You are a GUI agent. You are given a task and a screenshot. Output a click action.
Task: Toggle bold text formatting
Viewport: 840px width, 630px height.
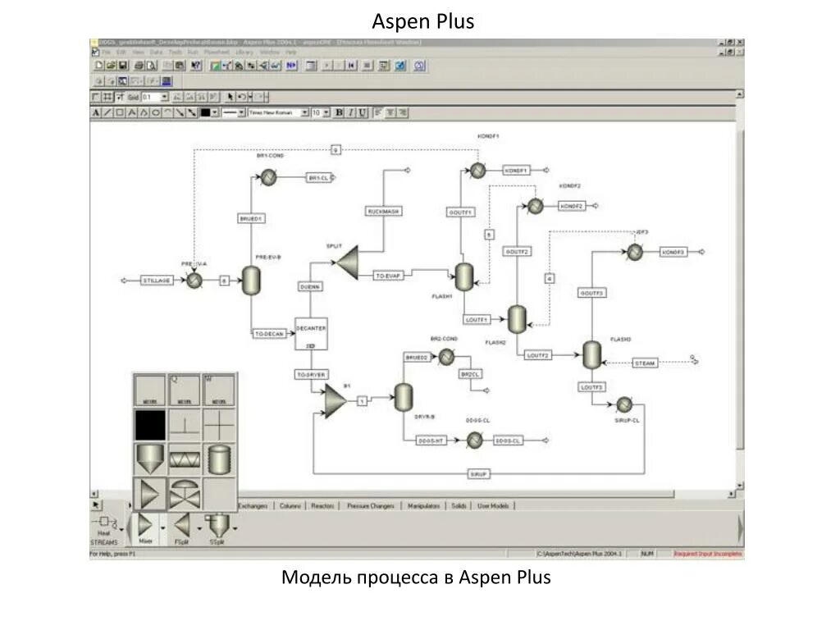point(339,112)
